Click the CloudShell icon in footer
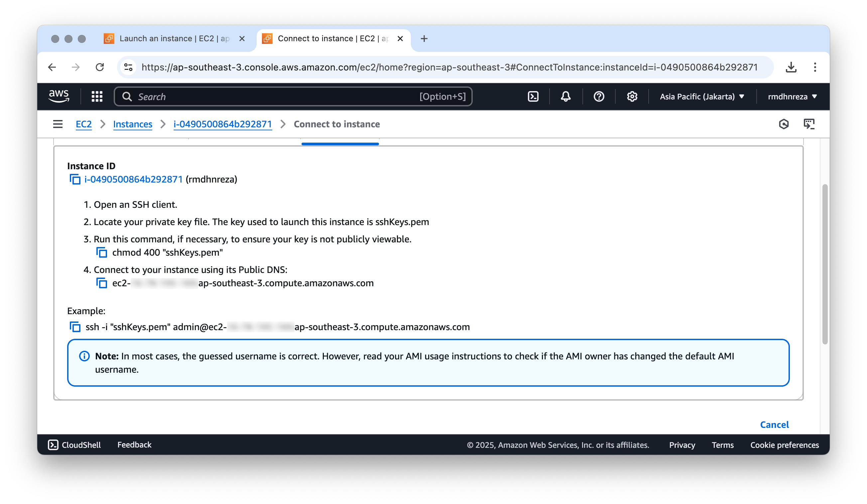Viewport: 867px width, 504px height. point(53,445)
